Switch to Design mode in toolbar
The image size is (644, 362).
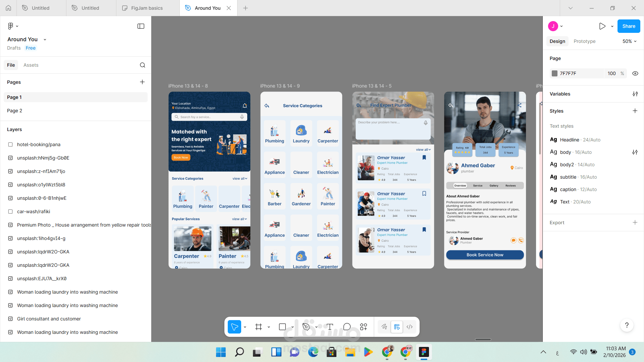(397, 327)
